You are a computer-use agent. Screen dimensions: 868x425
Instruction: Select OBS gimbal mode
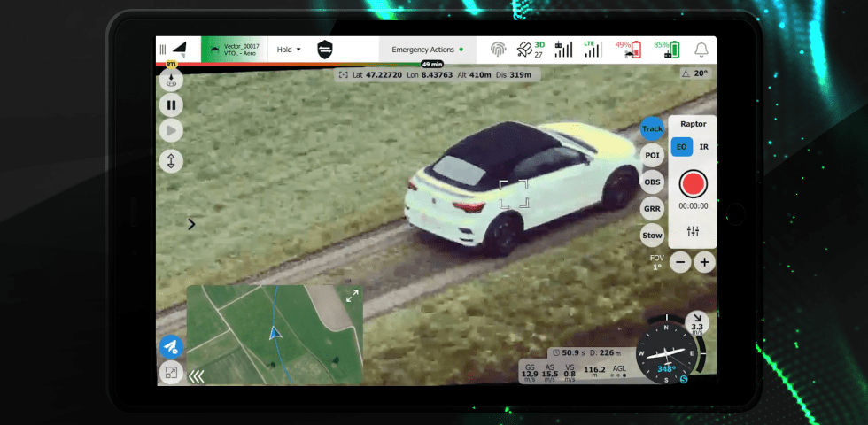(x=652, y=182)
